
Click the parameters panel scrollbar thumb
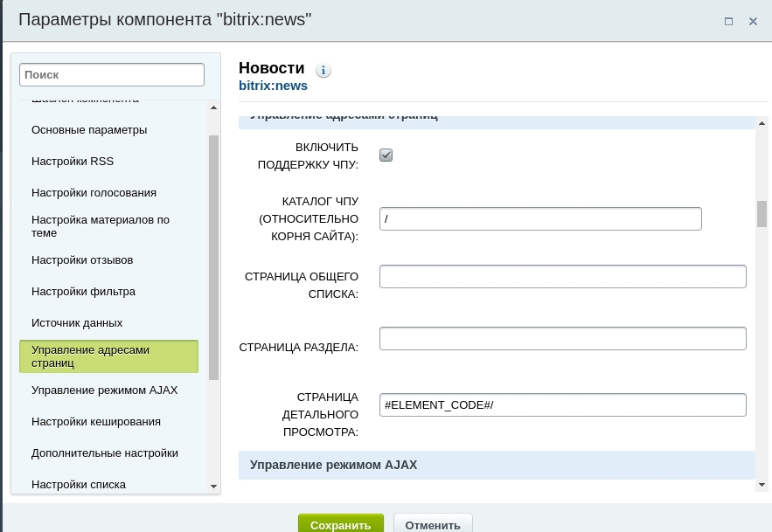coord(762,214)
